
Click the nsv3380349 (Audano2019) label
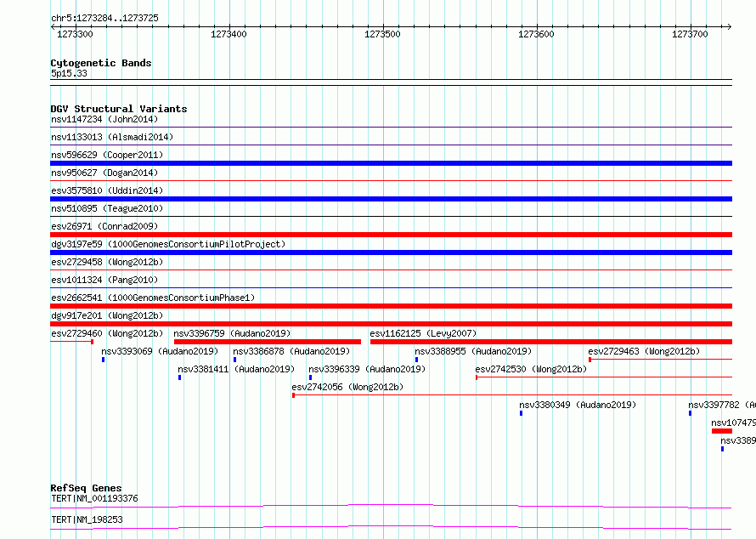[578, 405]
